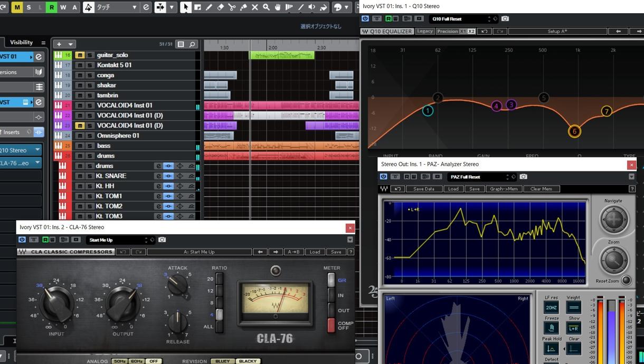Open help question mark in CLA-76
Screen dimensions: 644x364
coord(351,252)
